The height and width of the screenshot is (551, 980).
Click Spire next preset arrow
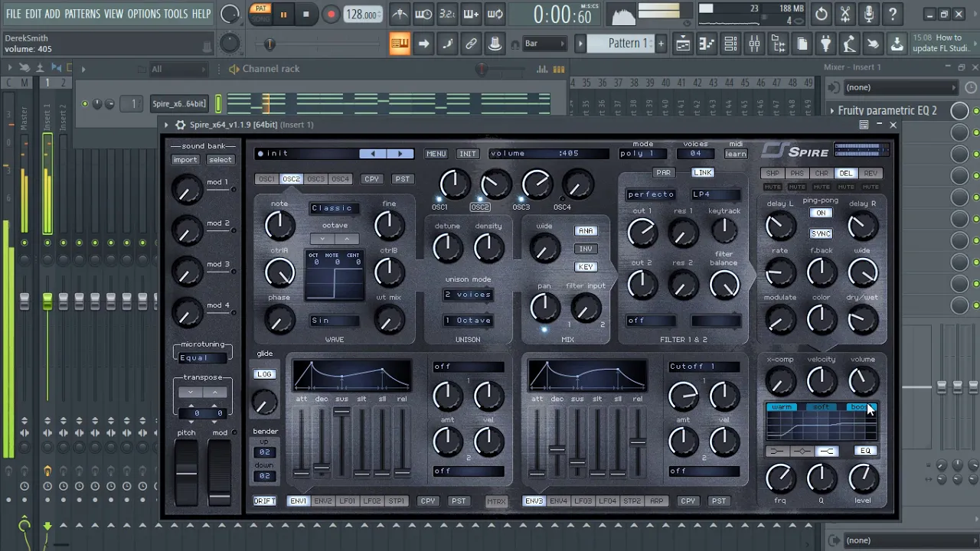pos(400,154)
